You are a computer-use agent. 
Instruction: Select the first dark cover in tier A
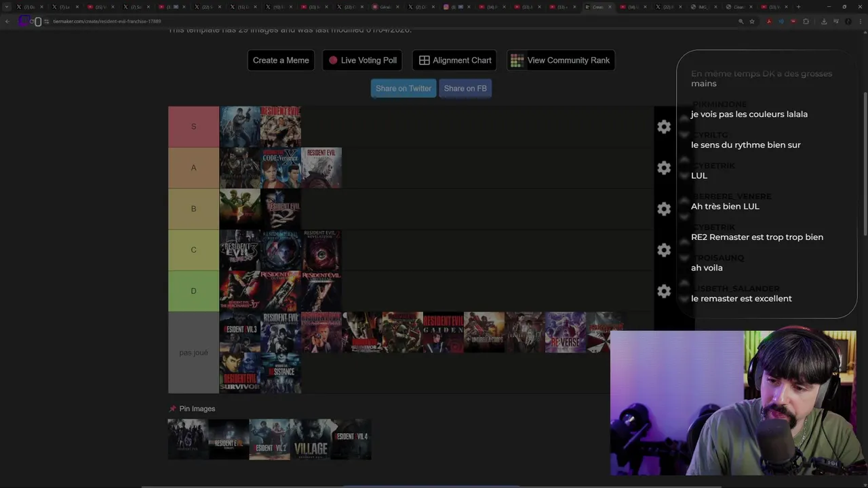tap(240, 167)
